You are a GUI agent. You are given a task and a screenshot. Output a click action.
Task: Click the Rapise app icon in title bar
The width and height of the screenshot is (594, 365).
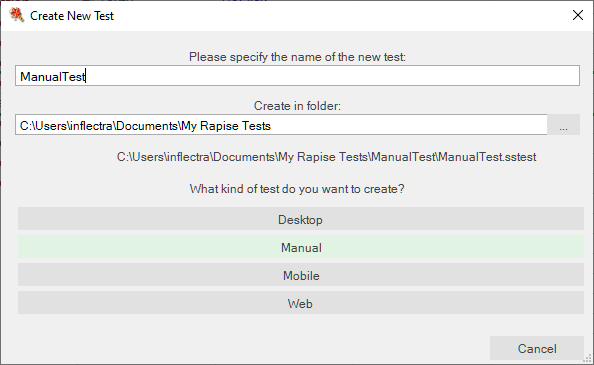click(x=16, y=15)
